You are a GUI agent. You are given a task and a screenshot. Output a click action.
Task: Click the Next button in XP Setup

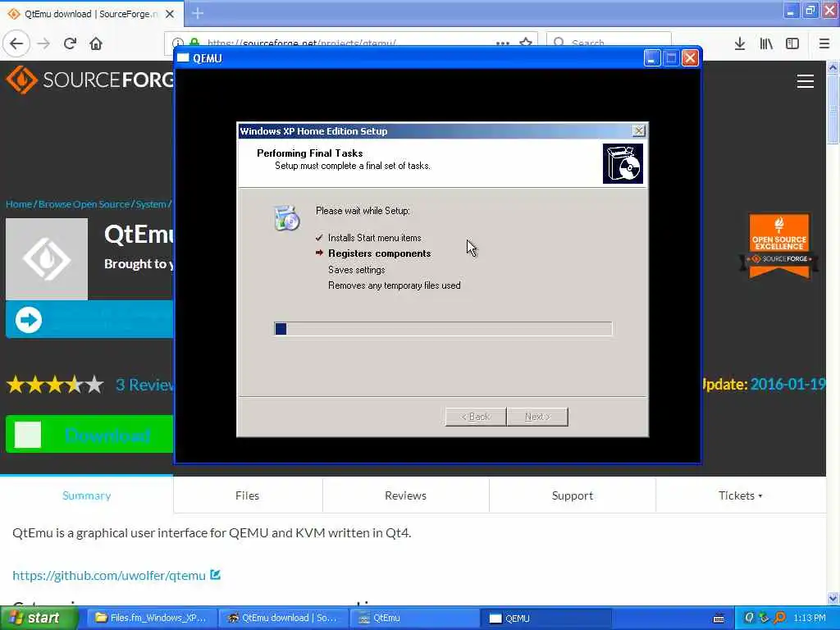[538, 417]
